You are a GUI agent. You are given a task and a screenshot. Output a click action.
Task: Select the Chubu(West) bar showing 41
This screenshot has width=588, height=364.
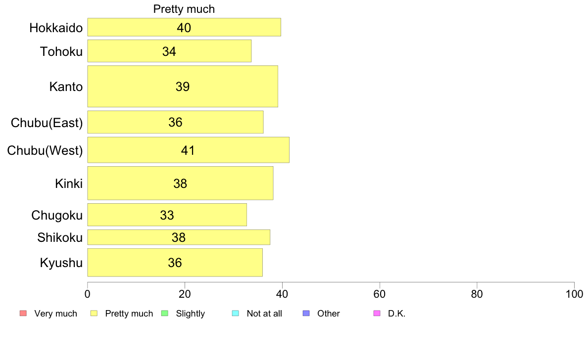[188, 150]
